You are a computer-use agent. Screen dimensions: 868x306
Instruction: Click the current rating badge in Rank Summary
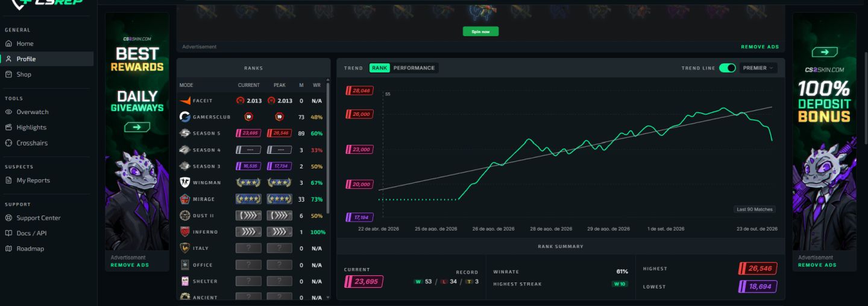363,281
